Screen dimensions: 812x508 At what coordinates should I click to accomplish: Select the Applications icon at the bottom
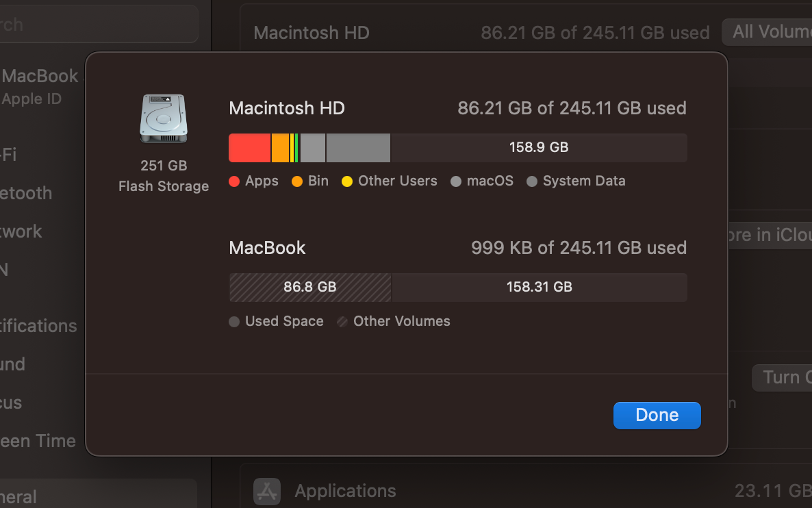pyautogui.click(x=266, y=491)
